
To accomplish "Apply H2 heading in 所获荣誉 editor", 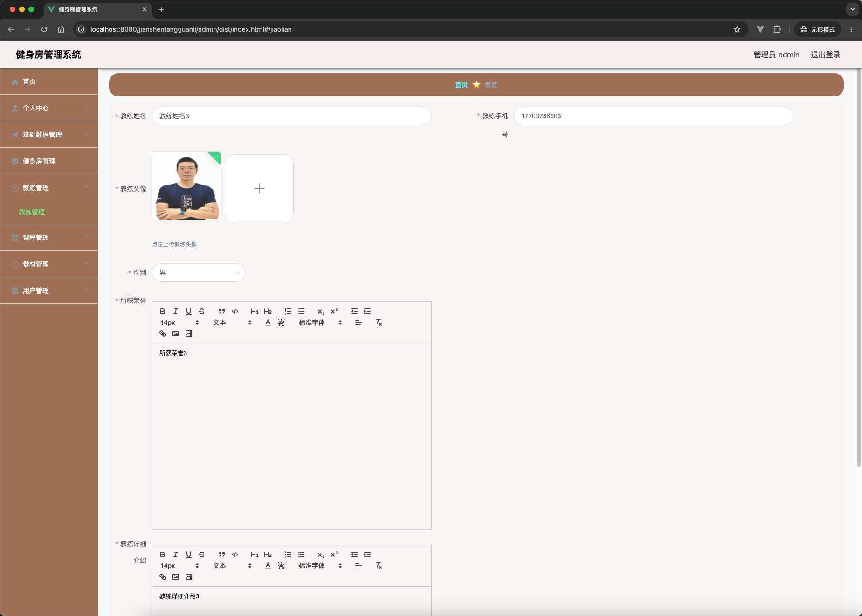I will pos(268,311).
